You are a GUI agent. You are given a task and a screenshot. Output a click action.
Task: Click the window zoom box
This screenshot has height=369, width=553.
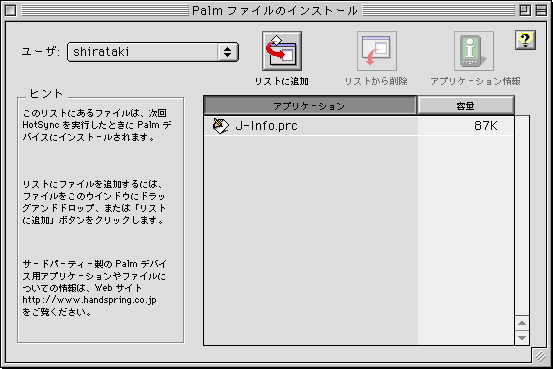coord(525,11)
